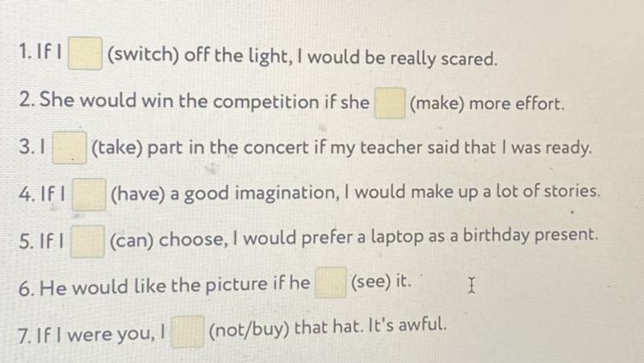Click the hint word (can) in sentence 5
This screenshot has height=363, width=644.
point(132,240)
